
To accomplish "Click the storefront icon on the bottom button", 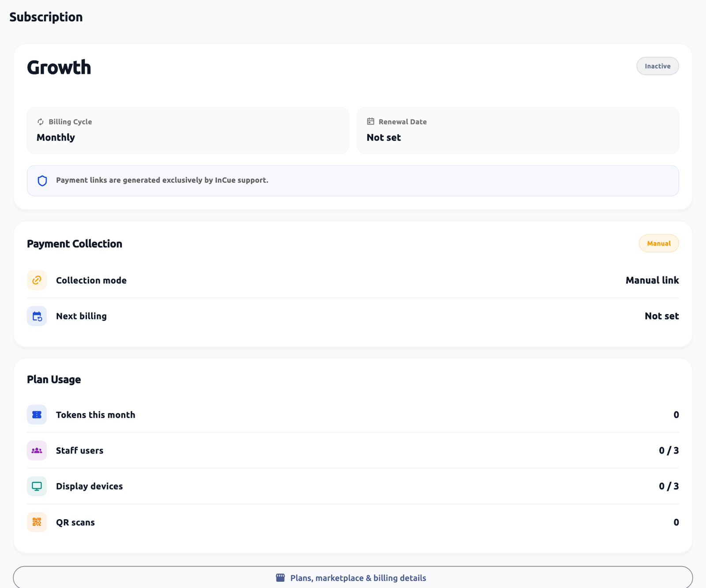I will [x=280, y=578].
